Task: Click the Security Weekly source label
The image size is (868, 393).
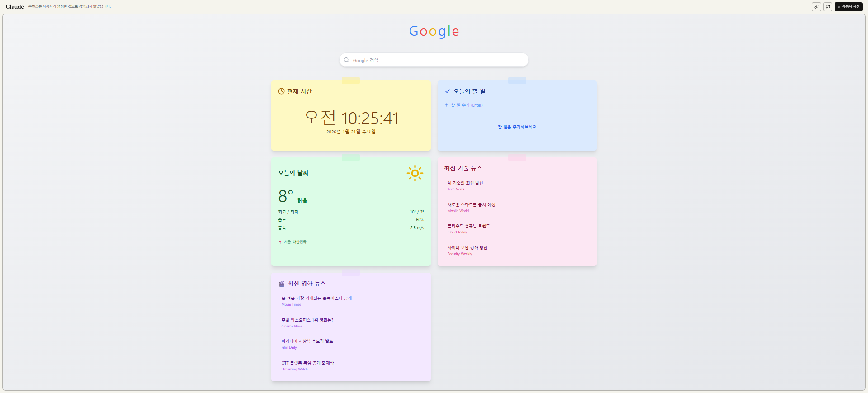Action: pyautogui.click(x=460, y=254)
